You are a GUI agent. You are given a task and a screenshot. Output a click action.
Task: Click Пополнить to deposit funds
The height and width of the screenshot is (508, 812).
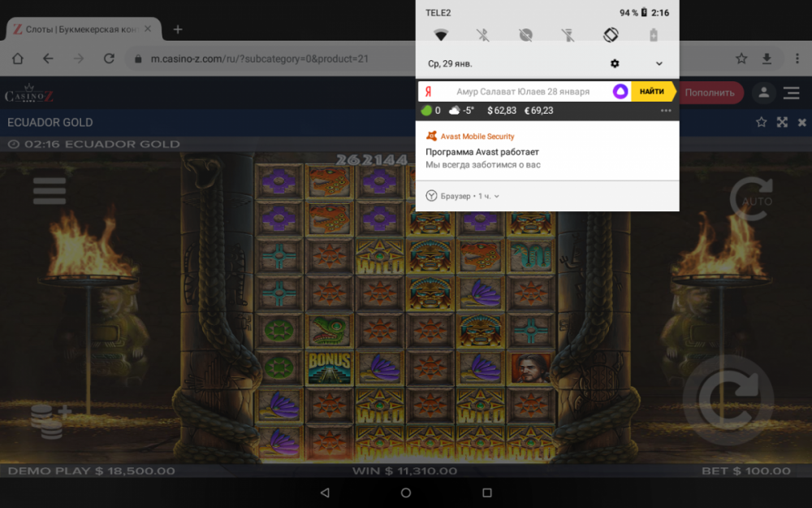[x=710, y=93]
